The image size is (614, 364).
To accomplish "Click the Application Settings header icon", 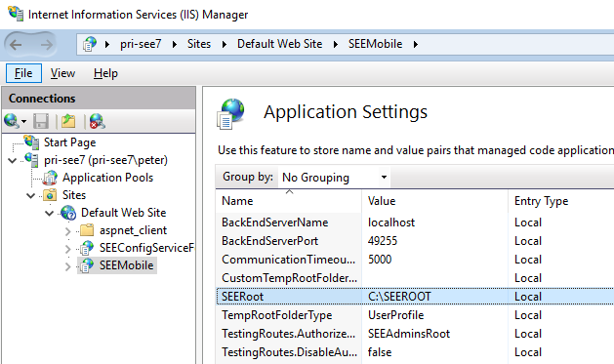I will [x=230, y=113].
